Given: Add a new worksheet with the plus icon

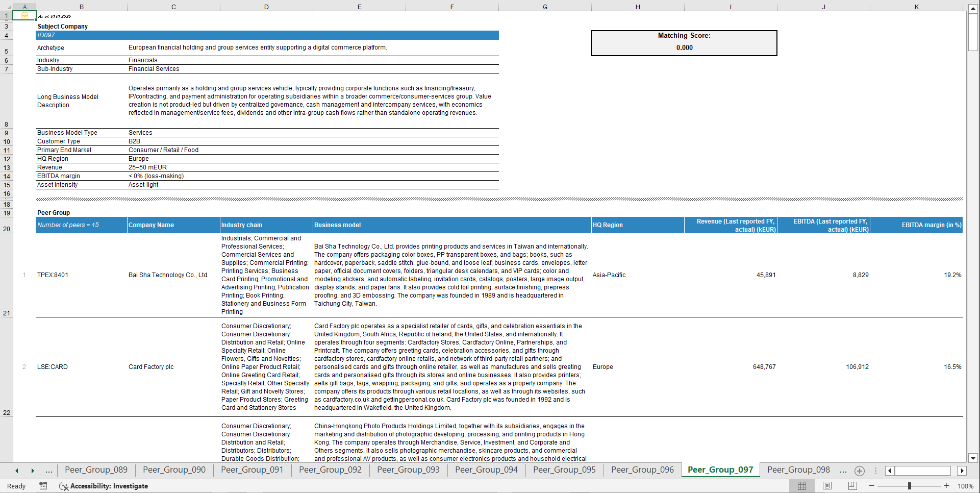Looking at the screenshot, I should pyautogui.click(x=860, y=471).
